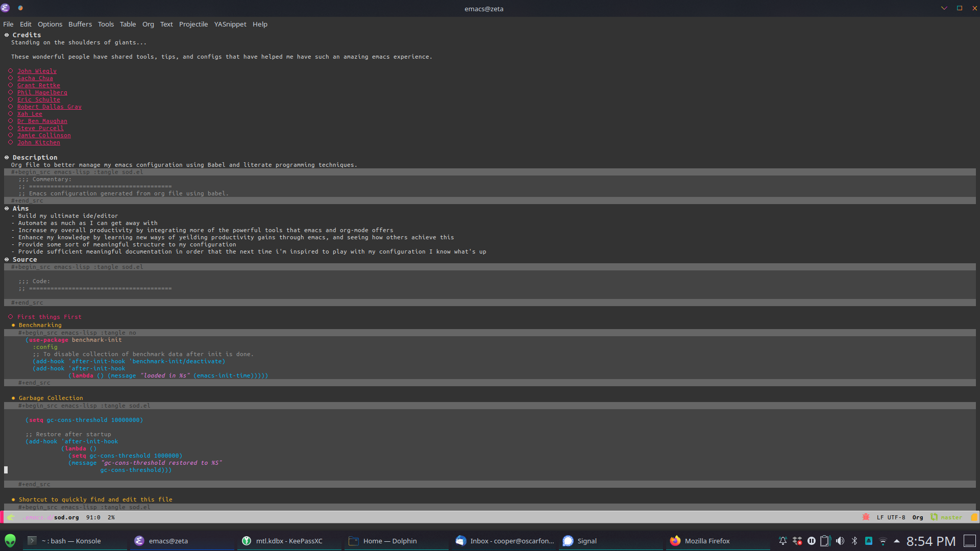Click the Org major mode indicator
Image resolution: width=980 pixels, height=551 pixels.
(x=917, y=517)
